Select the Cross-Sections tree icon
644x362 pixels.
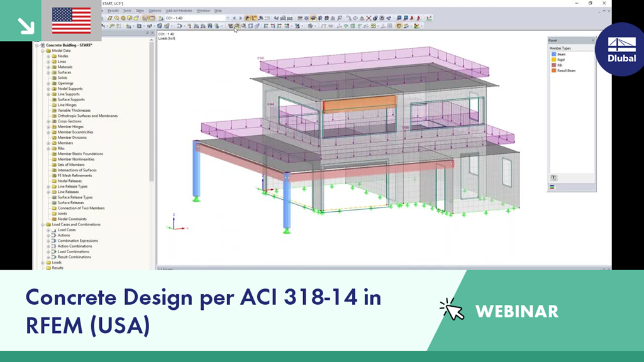[x=54, y=121]
